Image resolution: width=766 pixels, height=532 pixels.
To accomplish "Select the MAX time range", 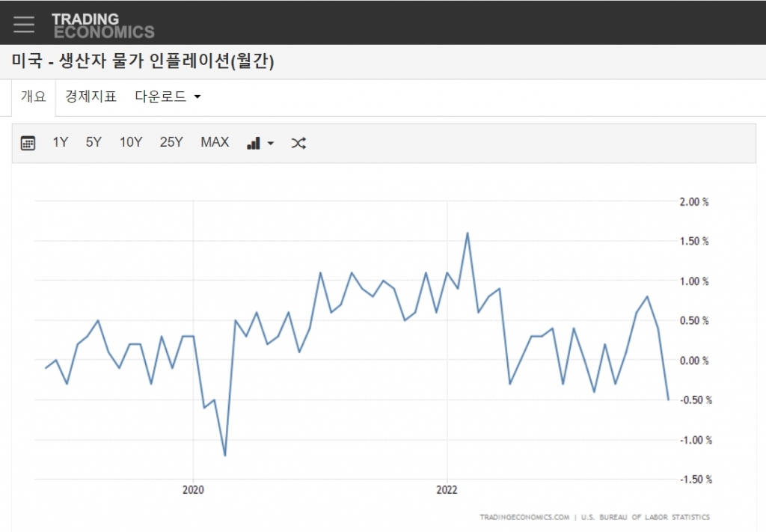I will coord(215,142).
